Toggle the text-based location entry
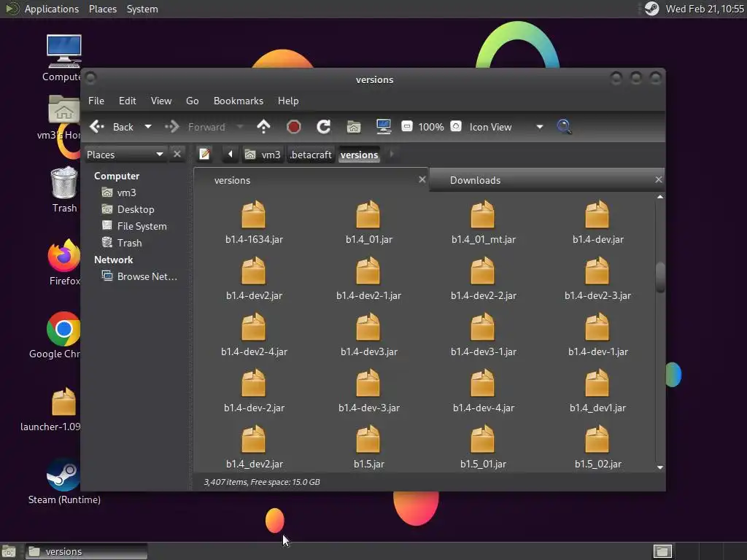Screen dimensions: 747x560 [205, 155]
